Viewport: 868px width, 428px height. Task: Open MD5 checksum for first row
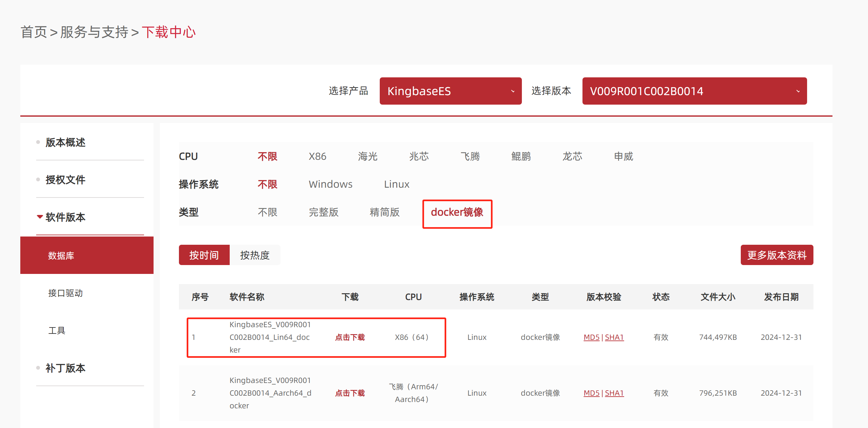point(591,337)
